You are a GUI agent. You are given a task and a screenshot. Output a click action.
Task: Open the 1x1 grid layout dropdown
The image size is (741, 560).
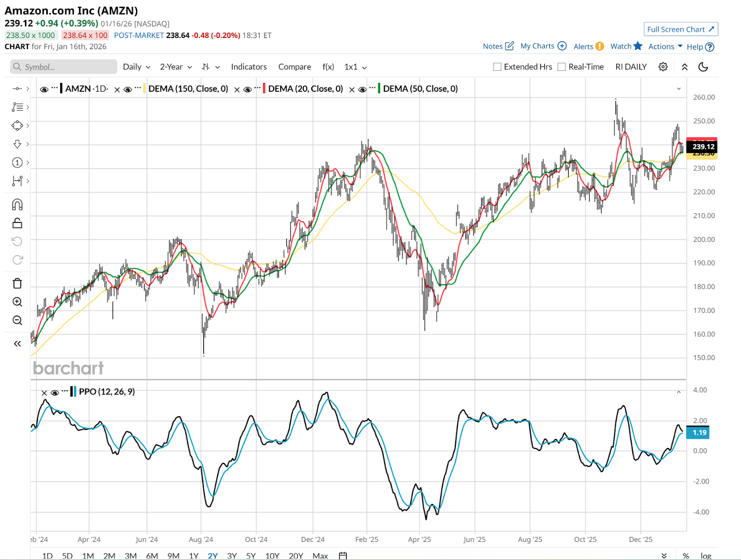pos(355,67)
